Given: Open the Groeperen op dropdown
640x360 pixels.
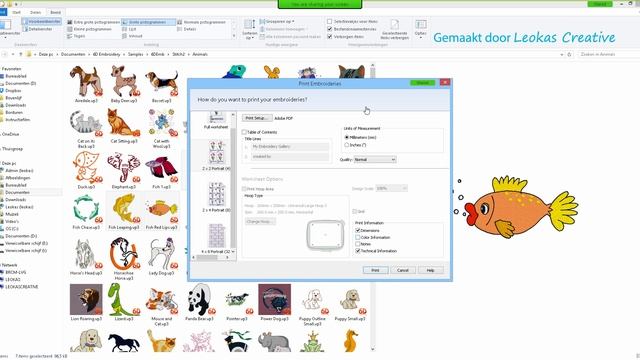Looking at the screenshot, I should pos(277,21).
